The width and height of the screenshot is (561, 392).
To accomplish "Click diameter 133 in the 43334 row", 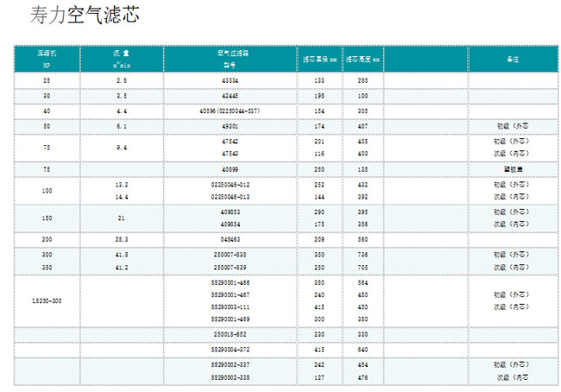I will 319,81.
